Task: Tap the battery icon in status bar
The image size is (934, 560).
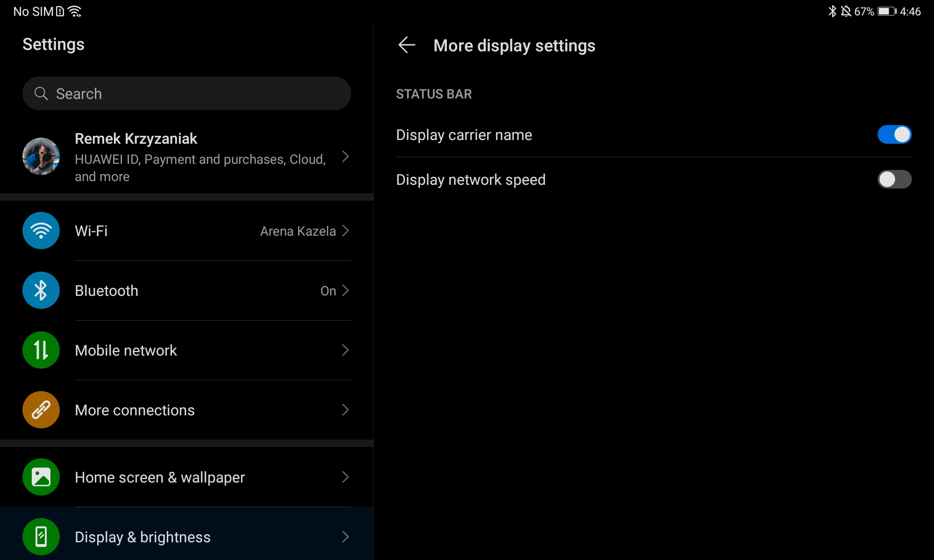Action: (x=886, y=11)
